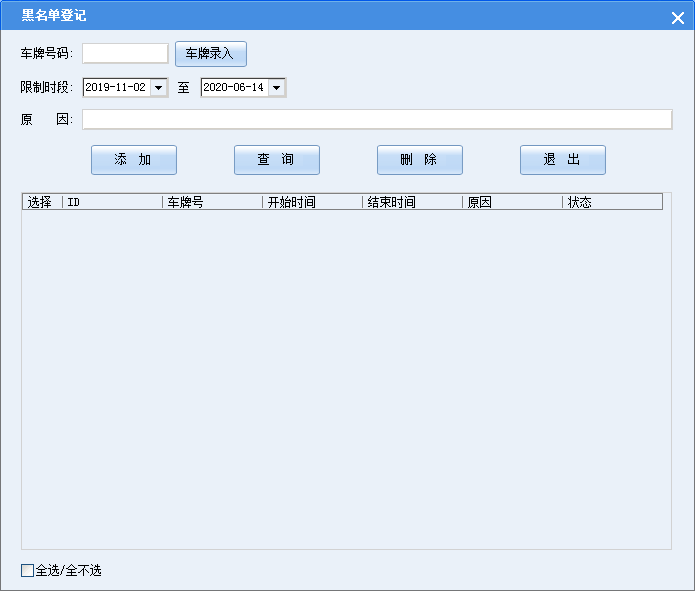Click the end date text 2020-06-14
695x591 pixels.
click(x=234, y=87)
